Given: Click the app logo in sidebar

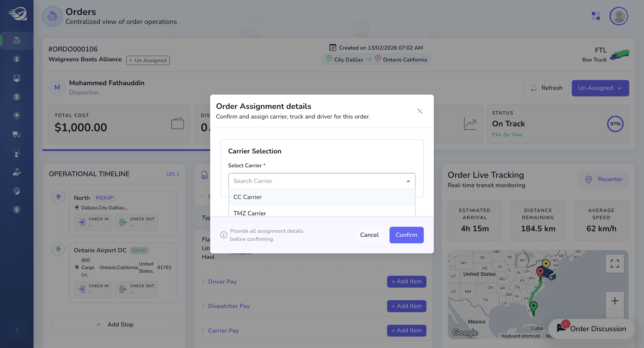Looking at the screenshot, I should (x=17, y=13).
